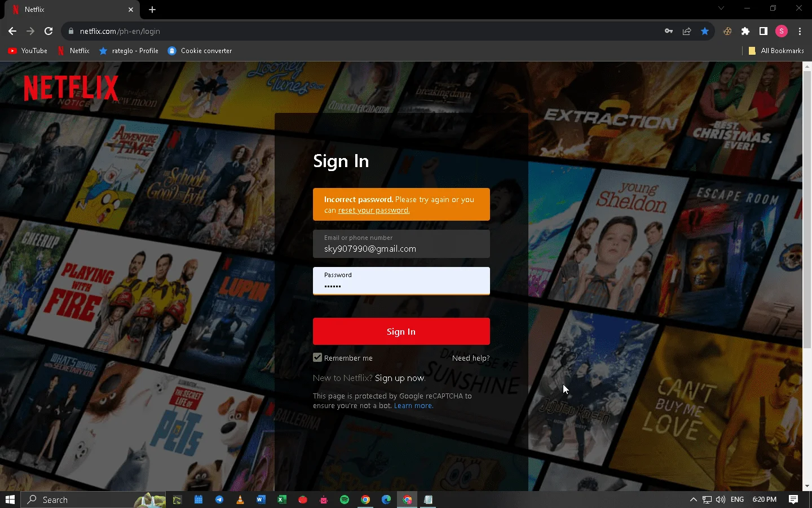Open the Extensions puzzle icon

[745, 31]
